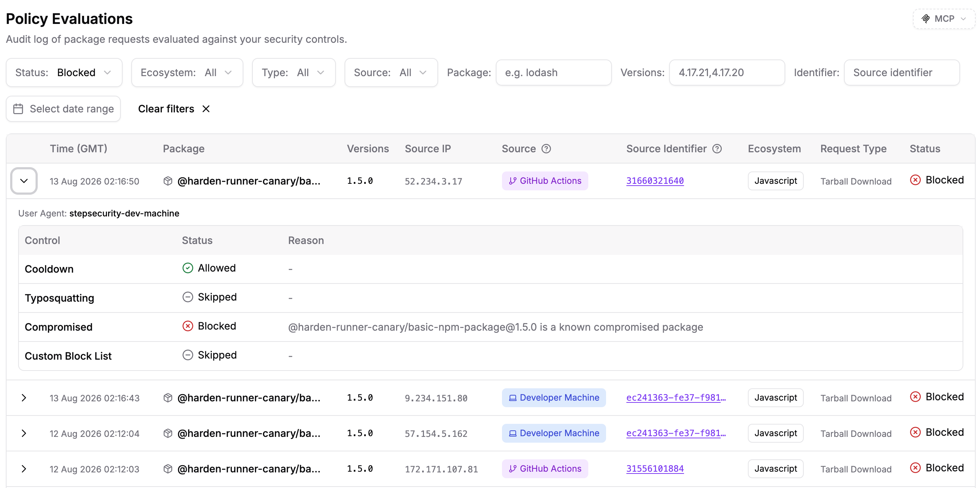980x488 pixels.
Task: Click the Policy Evaluations page heading
Action: click(x=69, y=19)
